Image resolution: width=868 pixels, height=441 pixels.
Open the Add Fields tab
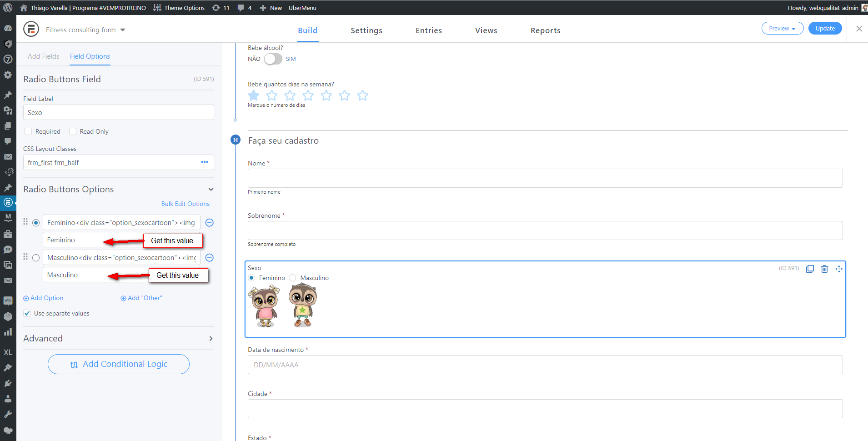[x=43, y=56]
